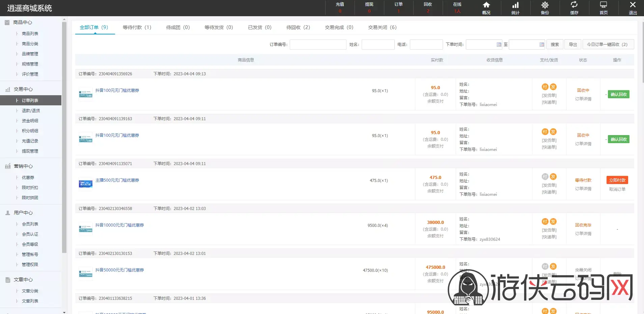Open start date calendar picker icon
644x314 pixels.
tap(499, 45)
